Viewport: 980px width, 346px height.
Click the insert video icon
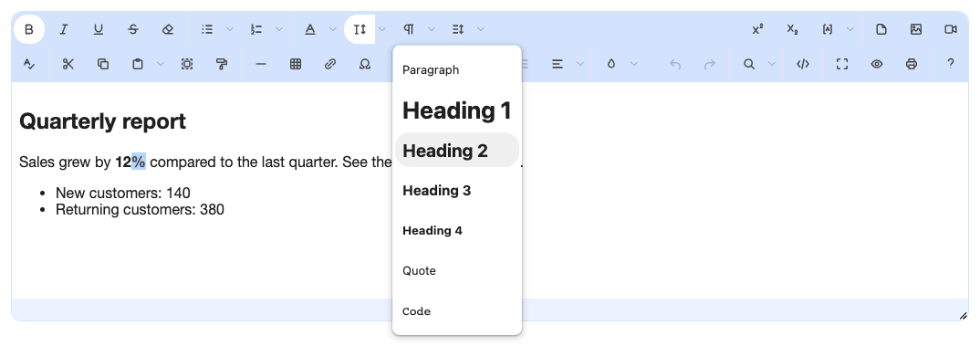click(x=951, y=29)
